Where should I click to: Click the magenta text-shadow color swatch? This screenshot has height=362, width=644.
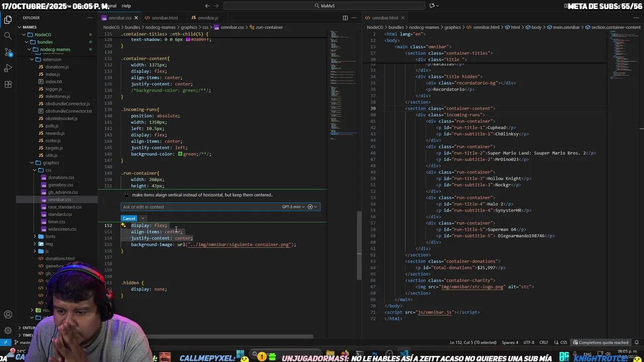point(188,39)
